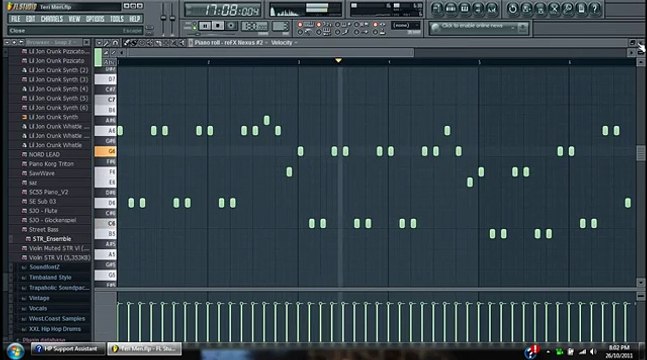Expand the Soundfontz folder
Viewport: 647px width, 360px height.
click(x=45, y=267)
